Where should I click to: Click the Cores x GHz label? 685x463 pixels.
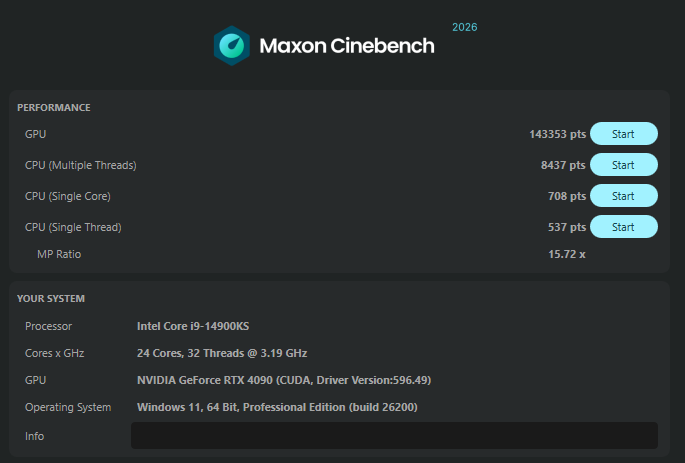click(x=55, y=353)
